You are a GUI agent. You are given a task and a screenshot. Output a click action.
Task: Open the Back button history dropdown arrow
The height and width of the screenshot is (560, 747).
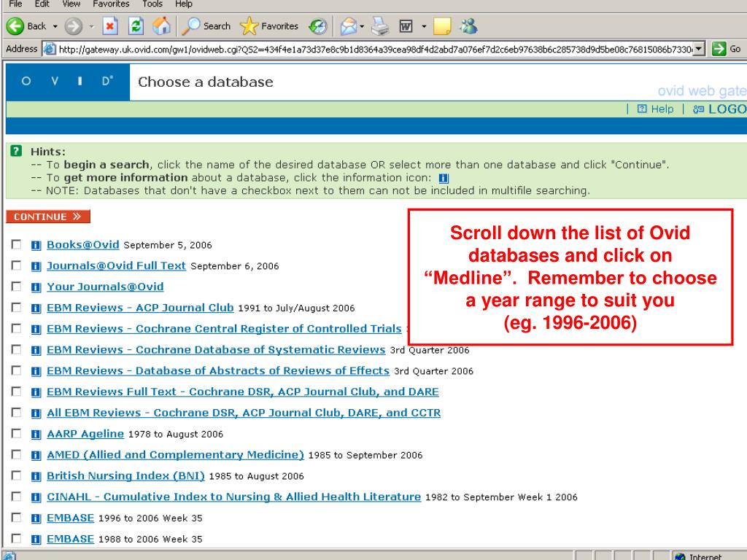coord(55,26)
